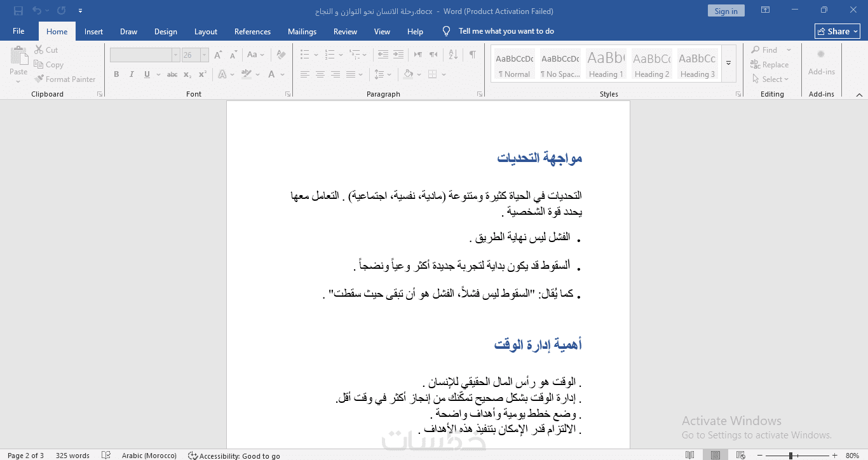This screenshot has height=460, width=868.
Task: Click the Bullets list icon
Action: [x=304, y=55]
